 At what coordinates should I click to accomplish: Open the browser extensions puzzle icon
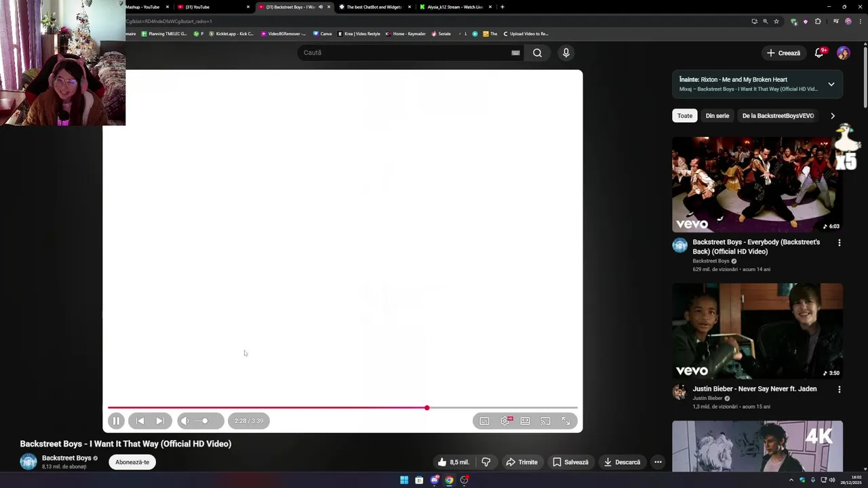(818, 21)
